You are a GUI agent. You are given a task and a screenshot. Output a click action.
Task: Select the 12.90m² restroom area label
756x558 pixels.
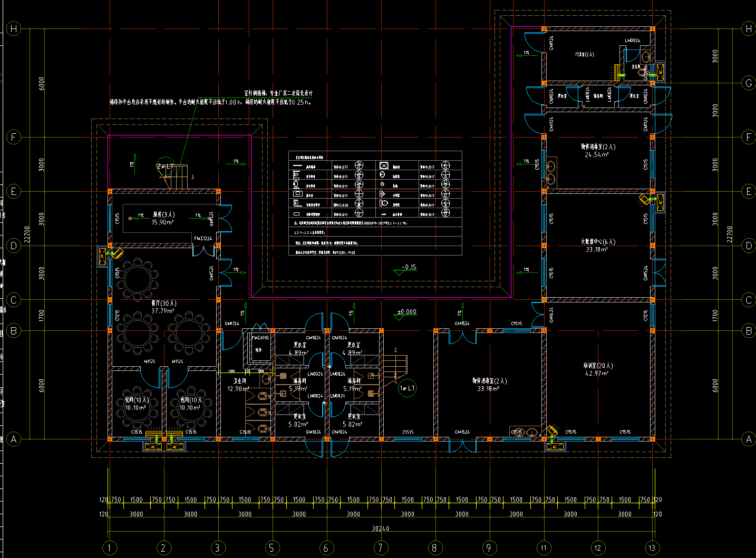pyautogui.click(x=238, y=389)
